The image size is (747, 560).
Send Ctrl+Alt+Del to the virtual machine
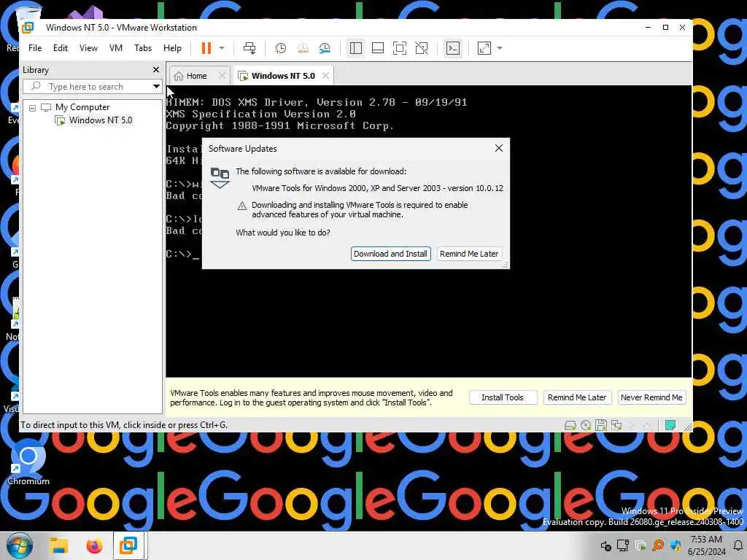click(x=249, y=48)
